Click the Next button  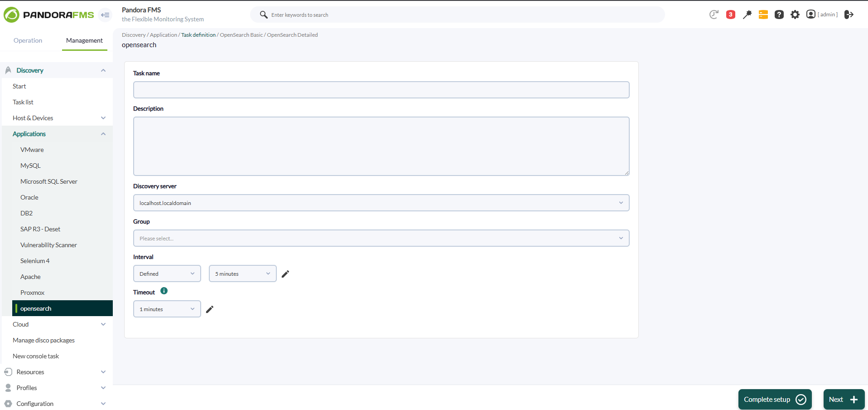pos(844,400)
